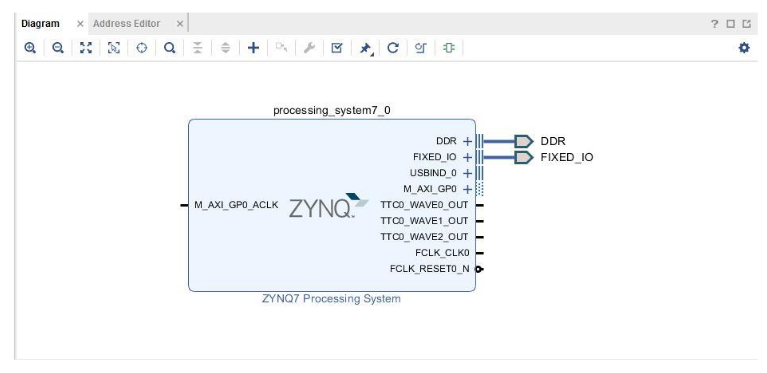Expand the M_AXI_GP0 interface plus sign
The height and width of the screenshot is (373, 767).
468,189
